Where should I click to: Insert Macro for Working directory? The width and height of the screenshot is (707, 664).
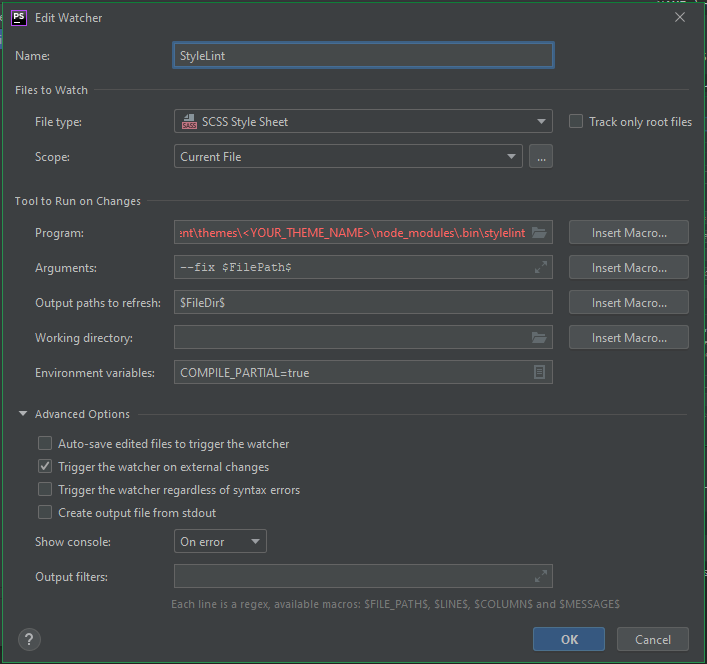point(629,338)
